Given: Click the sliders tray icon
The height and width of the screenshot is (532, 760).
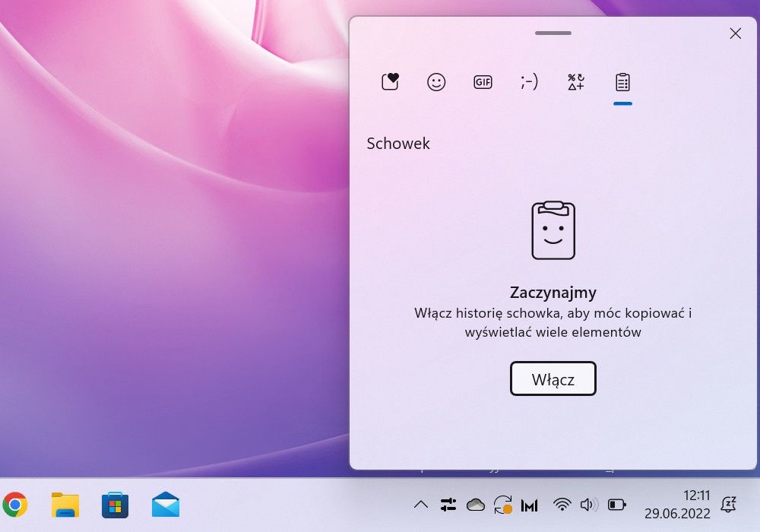Looking at the screenshot, I should pyautogui.click(x=448, y=505).
